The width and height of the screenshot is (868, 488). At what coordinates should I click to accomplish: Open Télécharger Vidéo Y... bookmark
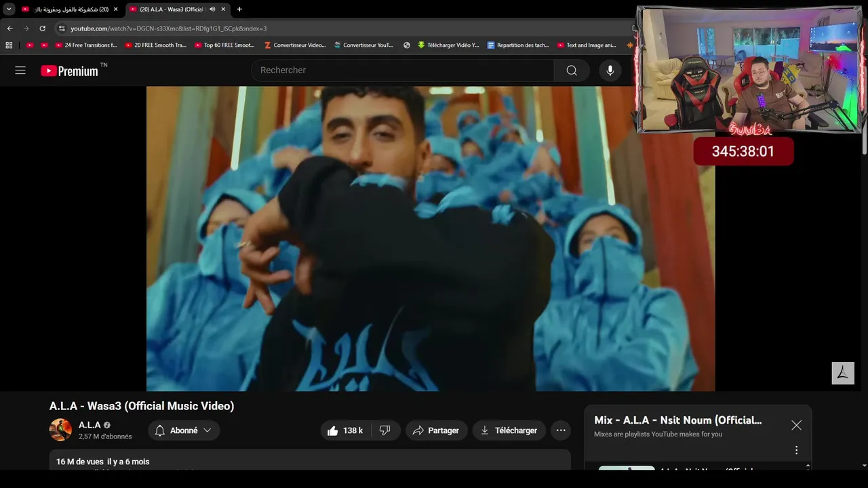coord(448,45)
